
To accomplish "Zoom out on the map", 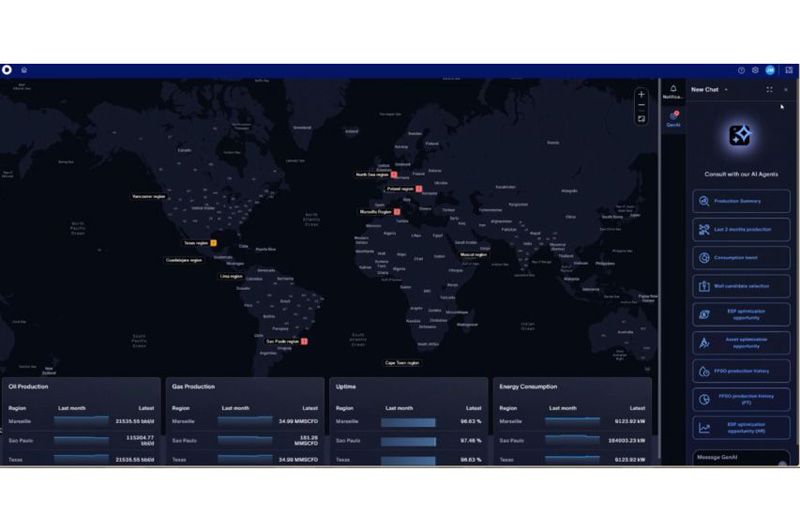I will click(x=641, y=106).
